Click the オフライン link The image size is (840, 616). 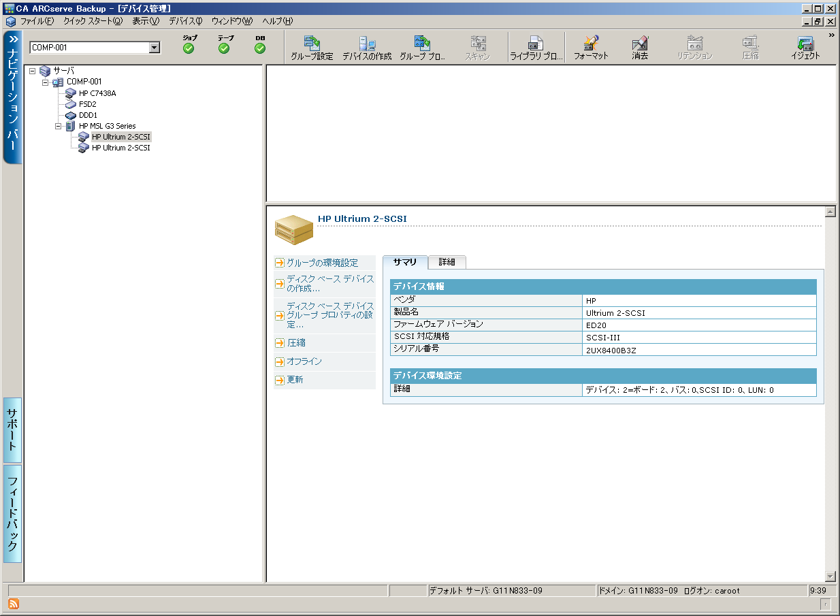[304, 361]
